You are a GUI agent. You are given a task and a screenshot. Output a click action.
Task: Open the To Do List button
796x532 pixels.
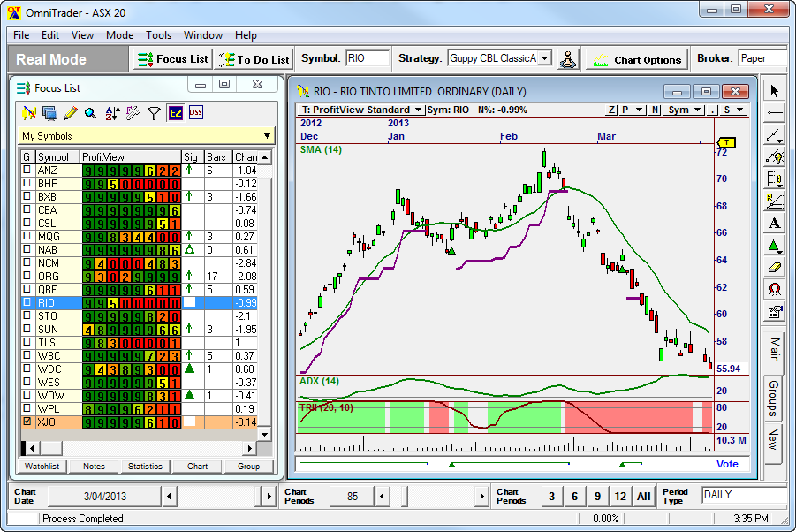(254, 59)
